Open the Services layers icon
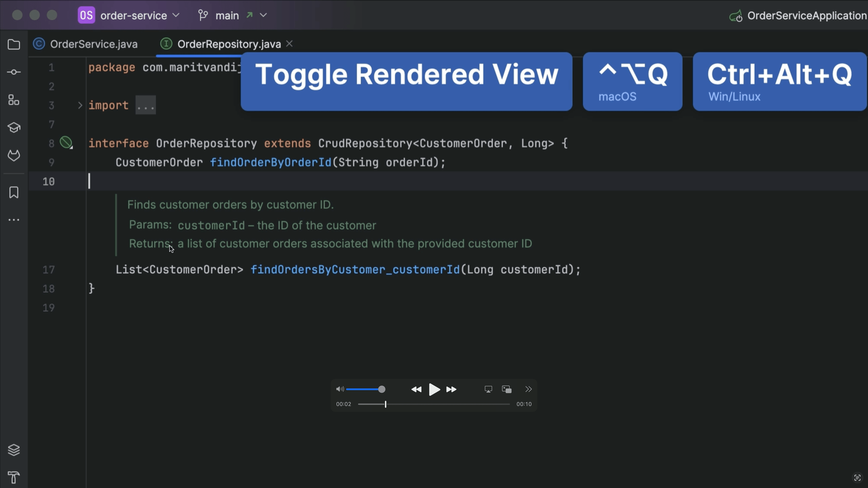The width and height of the screenshot is (868, 488). point(14,450)
